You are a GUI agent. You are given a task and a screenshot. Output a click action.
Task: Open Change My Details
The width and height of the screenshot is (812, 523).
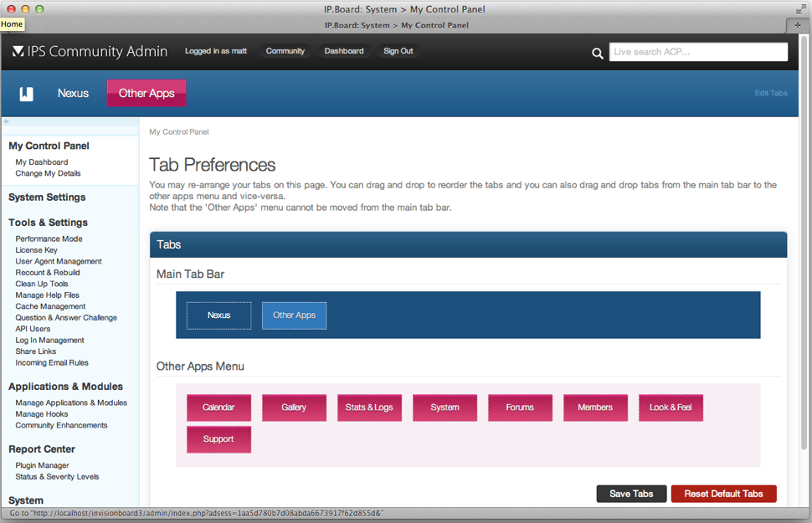(49, 173)
